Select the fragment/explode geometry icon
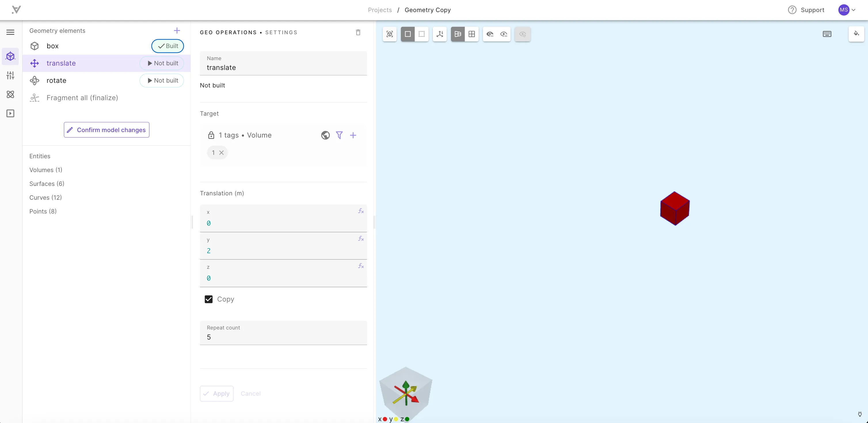 tap(35, 98)
